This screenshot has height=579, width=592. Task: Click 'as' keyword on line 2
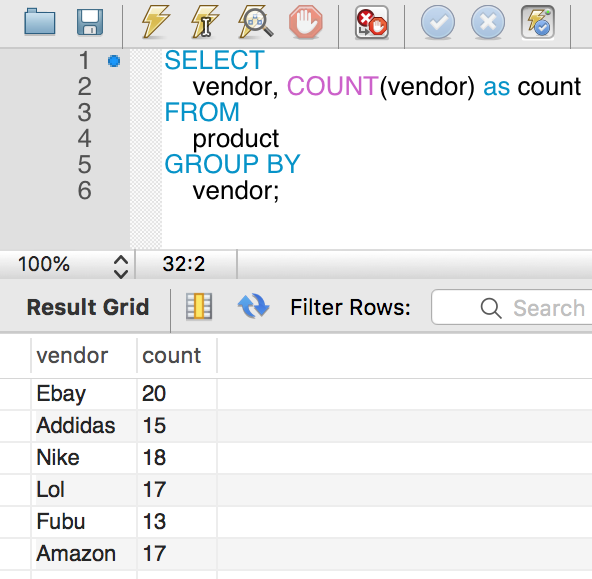click(x=496, y=87)
